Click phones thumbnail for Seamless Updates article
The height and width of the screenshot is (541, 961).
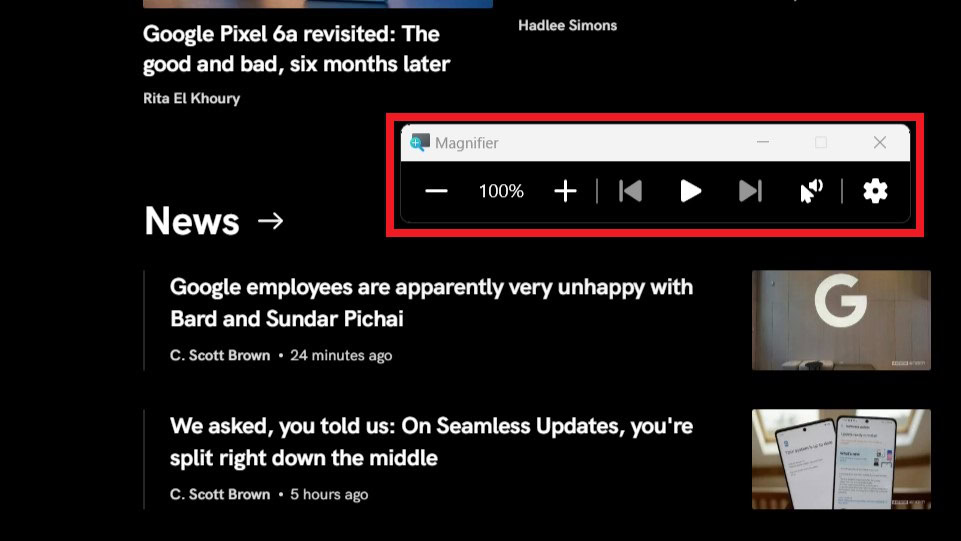(x=841, y=459)
